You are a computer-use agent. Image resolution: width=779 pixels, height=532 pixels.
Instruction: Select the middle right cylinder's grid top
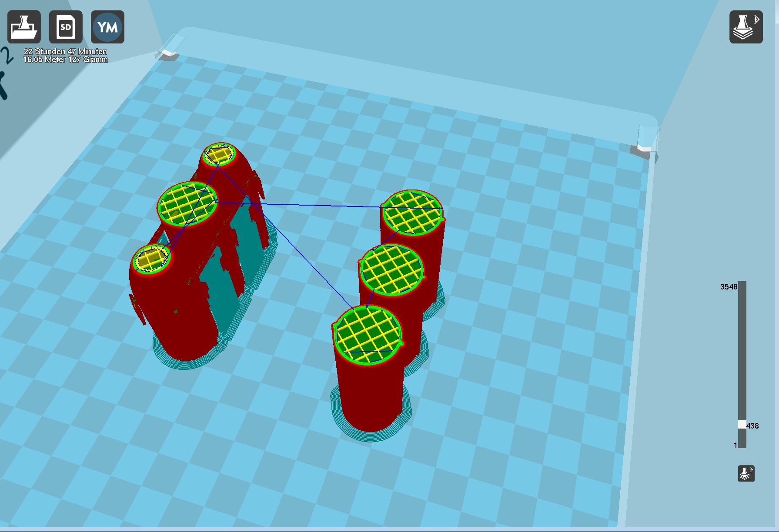392,269
